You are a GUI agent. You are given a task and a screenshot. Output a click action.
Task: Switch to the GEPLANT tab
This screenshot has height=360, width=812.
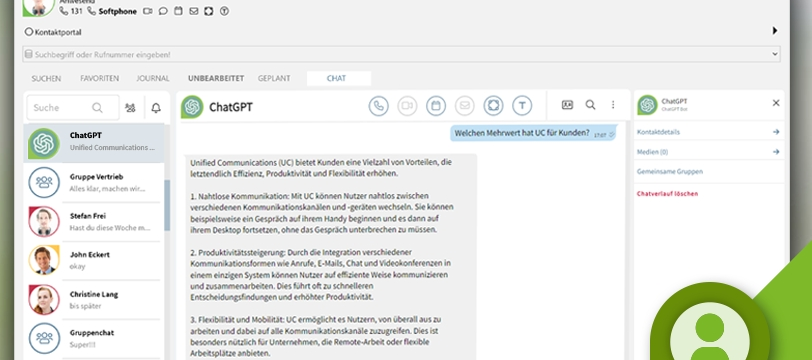tap(274, 79)
